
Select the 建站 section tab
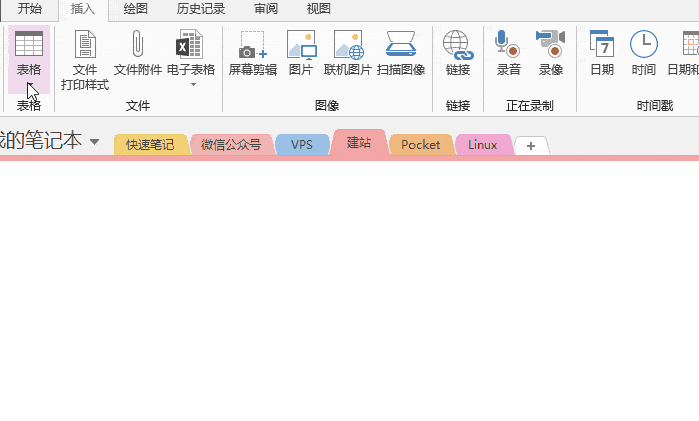(x=359, y=142)
